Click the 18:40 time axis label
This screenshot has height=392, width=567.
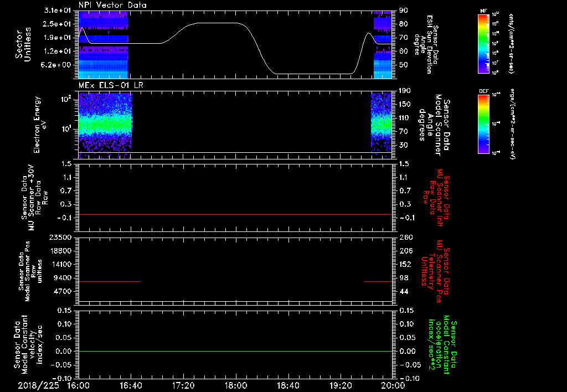click(288, 385)
